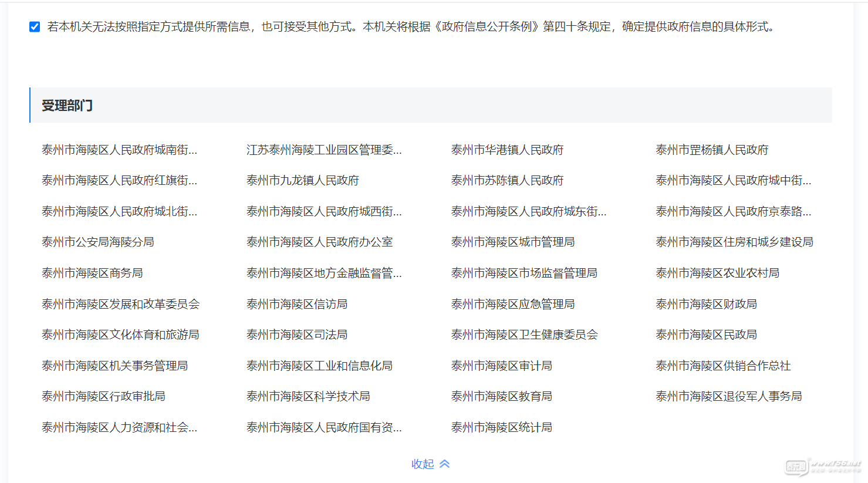This screenshot has height=483, width=868.
Task: Pick 泰州市海陵区教育局
Action: pyautogui.click(x=502, y=397)
